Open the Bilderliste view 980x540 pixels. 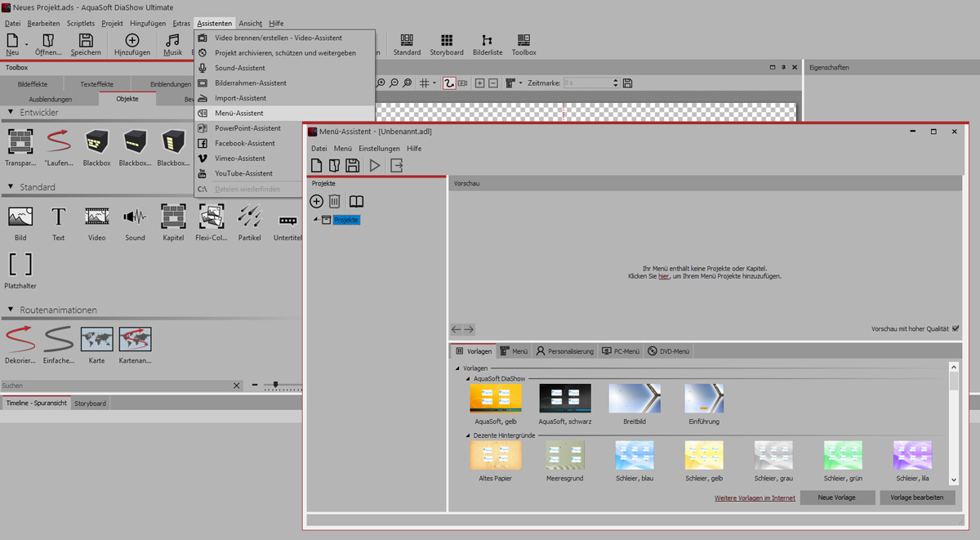click(487, 44)
